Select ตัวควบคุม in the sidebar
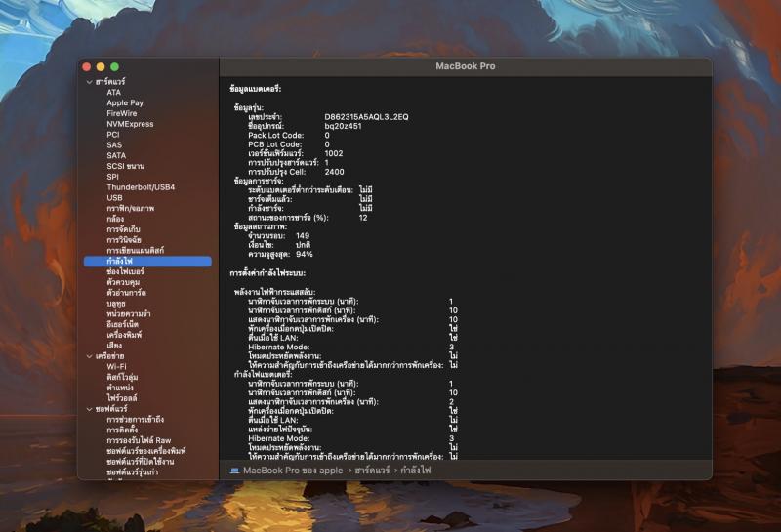The height and width of the screenshot is (532, 781). click(x=123, y=282)
